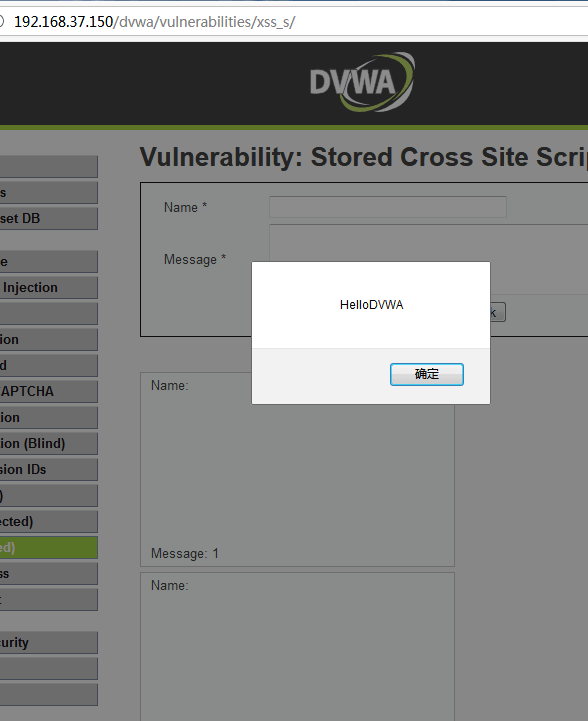Open the 'Injection' sidebar menu item
This screenshot has width=588, height=721.
pos(49,287)
